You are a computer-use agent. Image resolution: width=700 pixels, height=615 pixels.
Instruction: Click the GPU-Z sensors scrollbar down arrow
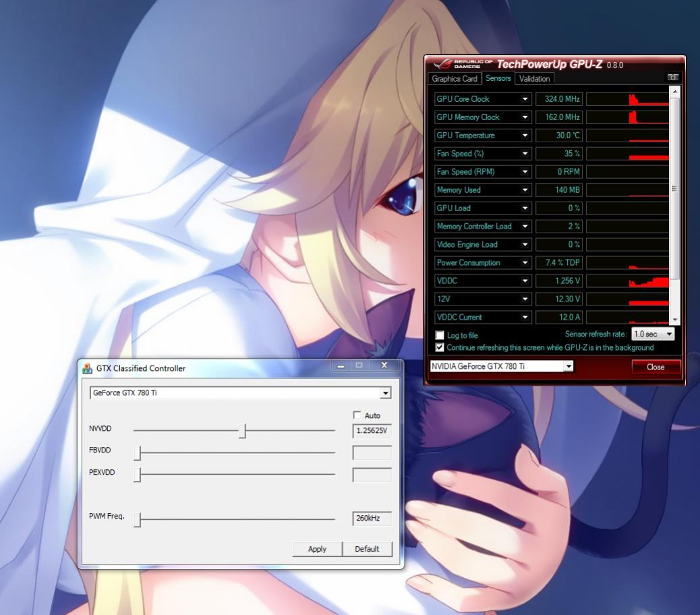[674, 320]
